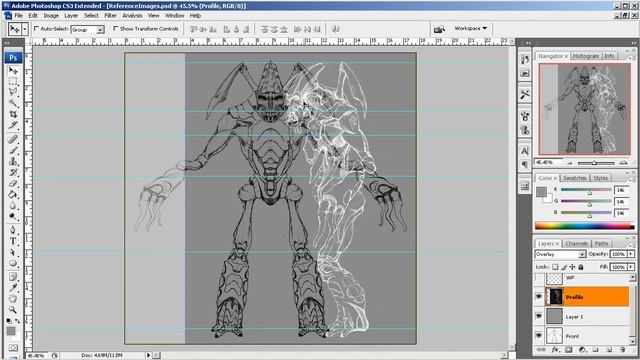The width and height of the screenshot is (640, 360).
Task: Toggle lock position icon
Action: (x=572, y=267)
